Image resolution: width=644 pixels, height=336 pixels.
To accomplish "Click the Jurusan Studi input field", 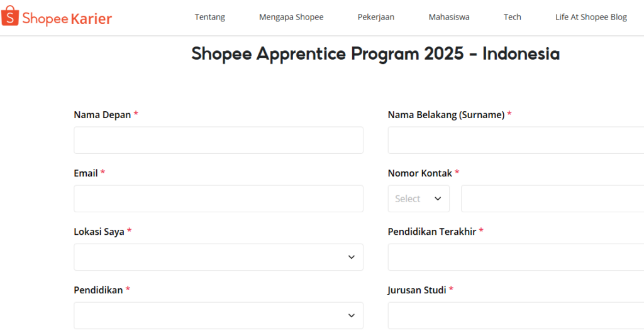I will pos(516,315).
